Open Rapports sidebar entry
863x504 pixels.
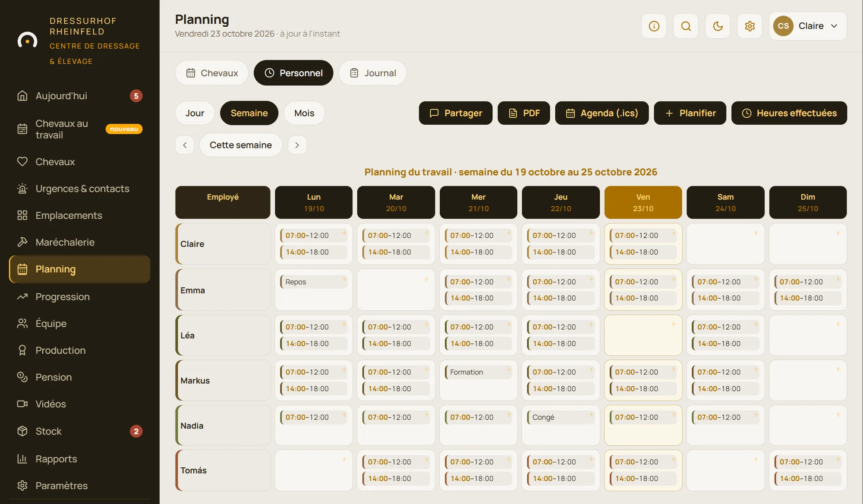coord(80,459)
